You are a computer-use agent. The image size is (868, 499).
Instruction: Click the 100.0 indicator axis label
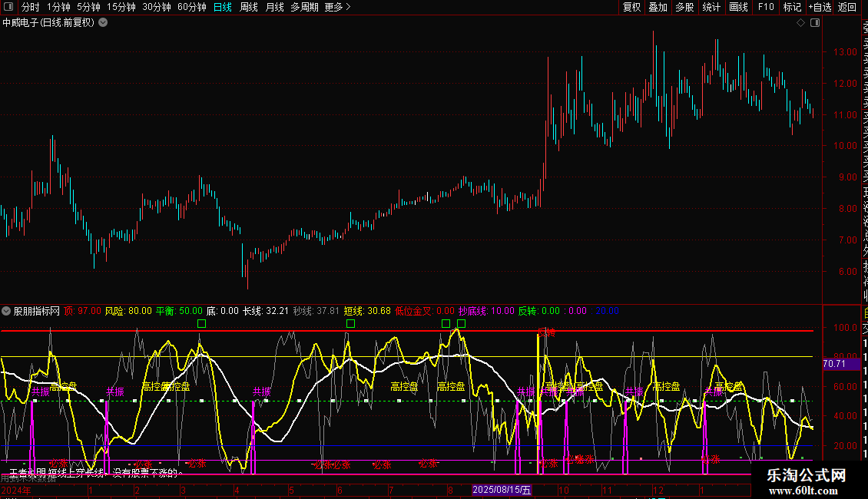point(845,328)
